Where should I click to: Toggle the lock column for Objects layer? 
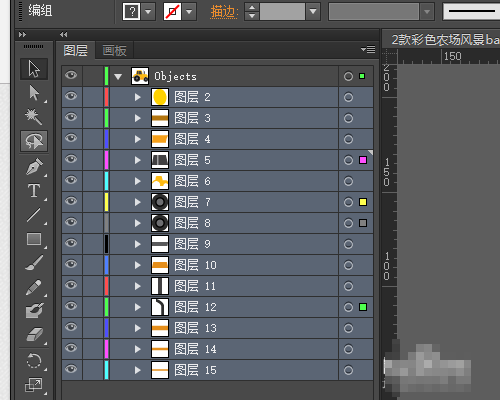tap(92, 76)
